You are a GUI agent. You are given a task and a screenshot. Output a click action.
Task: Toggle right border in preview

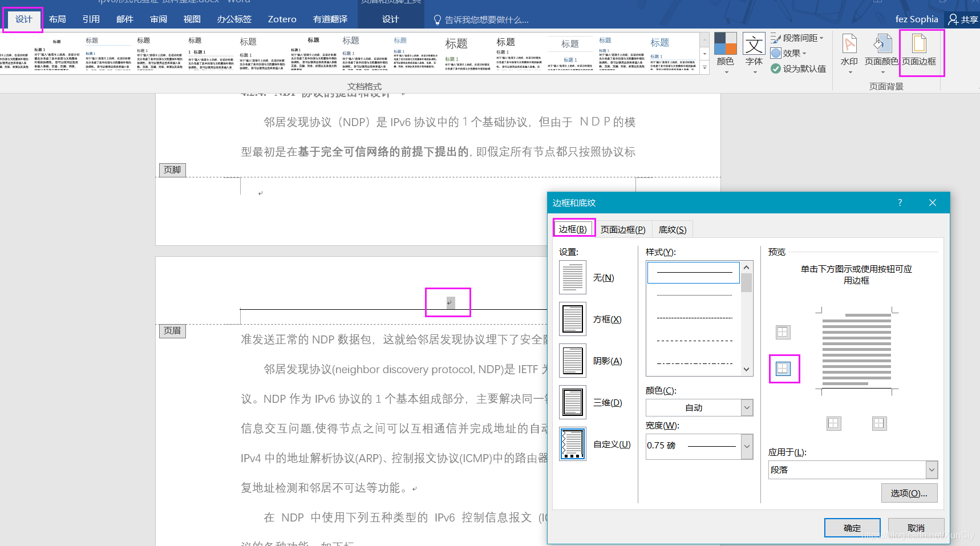tap(879, 423)
